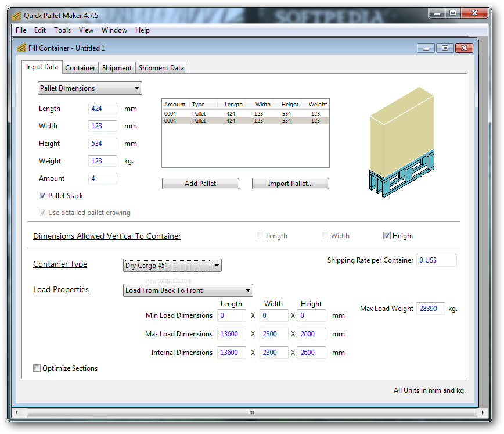
Task: Click the Width column header
Action: (260, 105)
